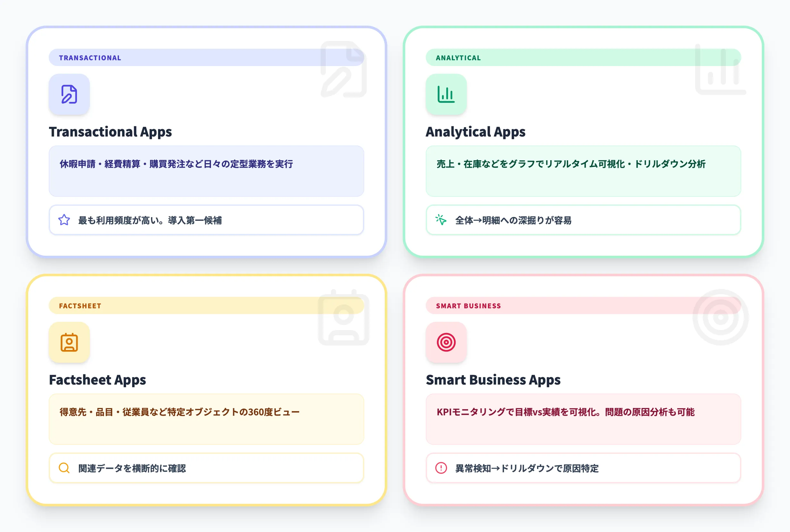Select the ANALYTICAL badge
Screen dimensions: 790x532
[x=458, y=57]
